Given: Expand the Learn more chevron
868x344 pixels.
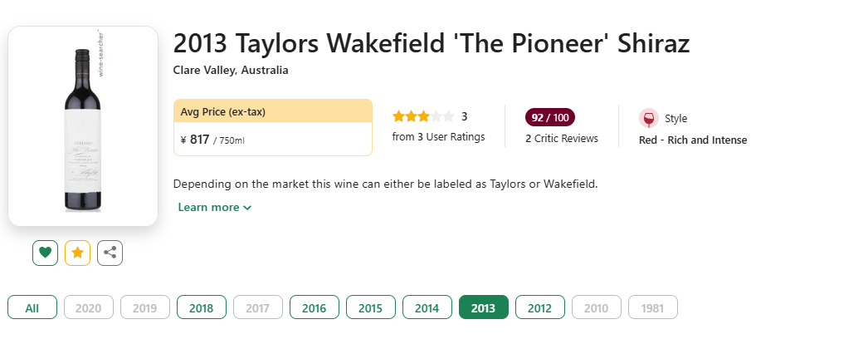Looking at the screenshot, I should (x=247, y=208).
